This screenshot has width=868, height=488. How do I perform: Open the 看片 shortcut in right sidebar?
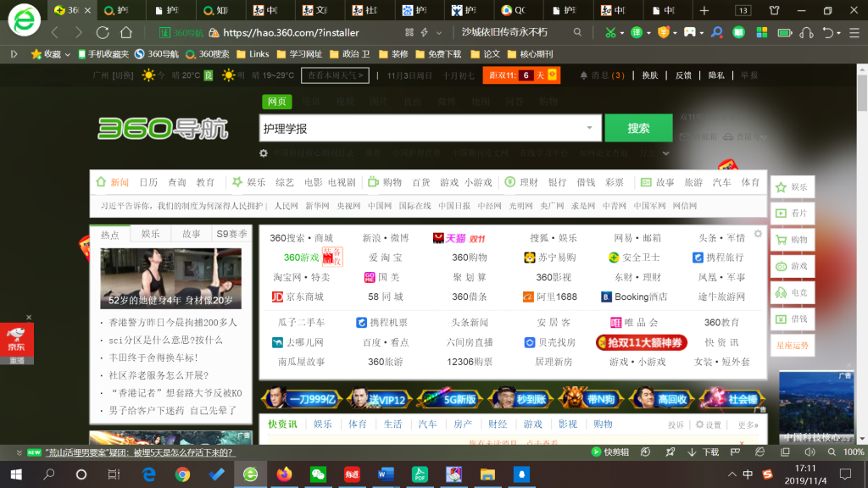pyautogui.click(x=793, y=213)
